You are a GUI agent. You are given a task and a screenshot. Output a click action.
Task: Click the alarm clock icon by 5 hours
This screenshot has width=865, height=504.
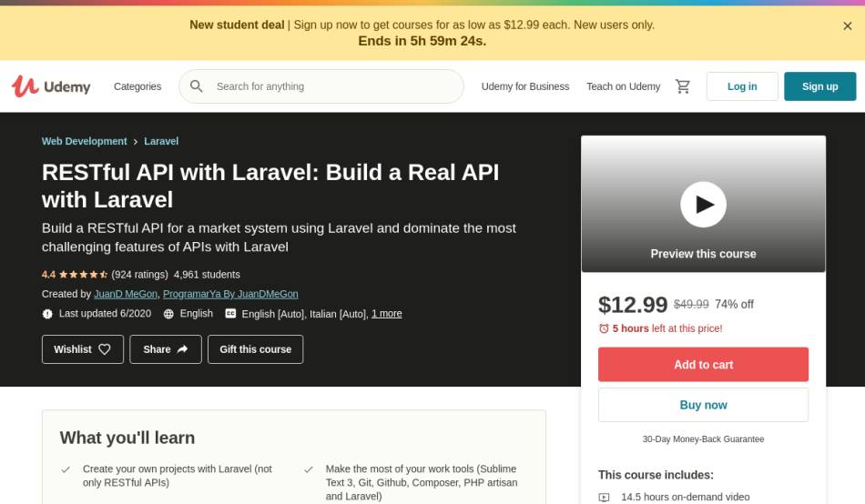click(604, 328)
